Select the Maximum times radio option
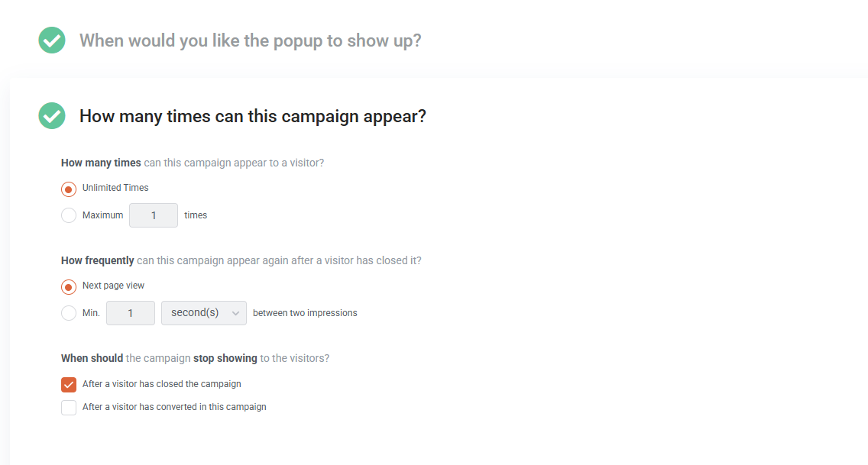Screen dimensions: 868x465 69,215
